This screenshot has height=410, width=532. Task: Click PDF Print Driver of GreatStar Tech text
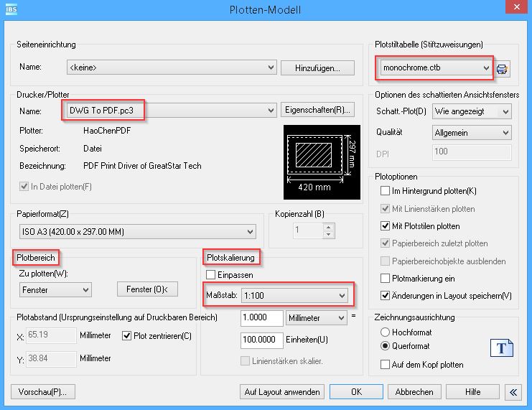142,166
